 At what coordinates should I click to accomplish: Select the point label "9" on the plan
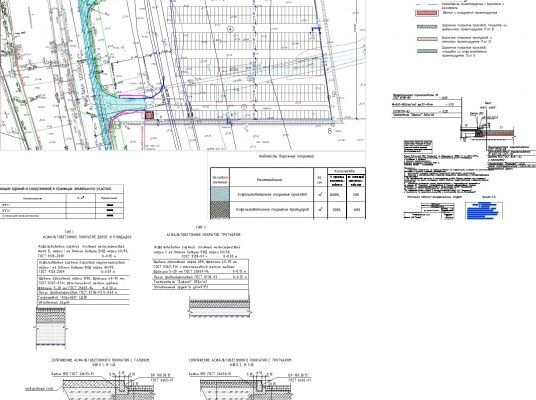[x=334, y=94]
